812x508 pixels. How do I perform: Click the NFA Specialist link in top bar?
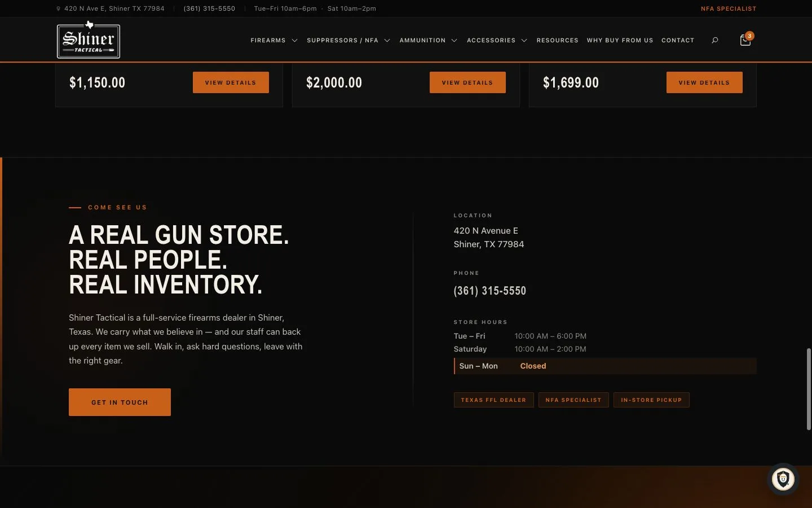click(x=728, y=8)
